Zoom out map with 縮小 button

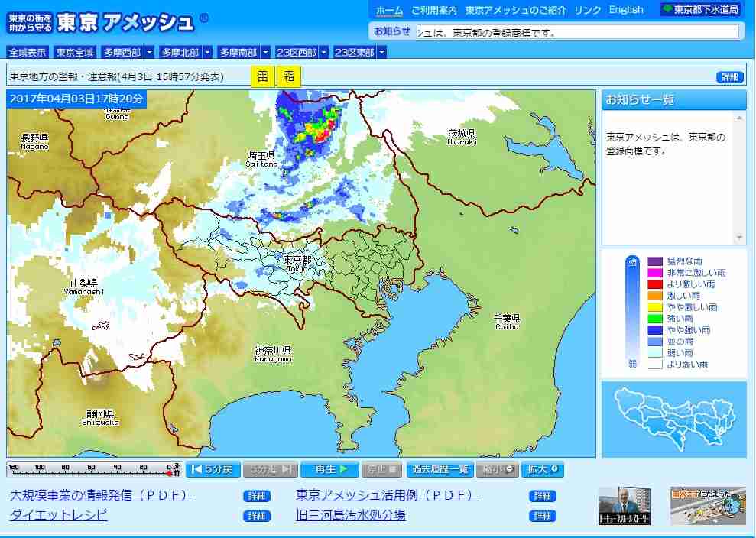coord(498,469)
